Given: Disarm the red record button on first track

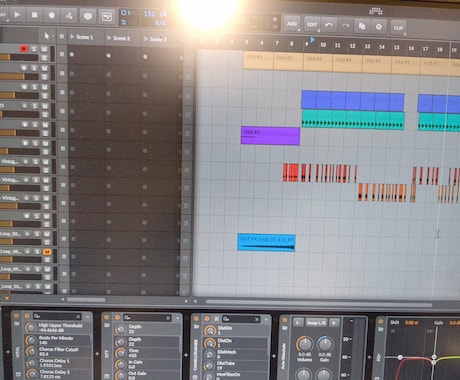Looking at the screenshot, I should (23, 49).
